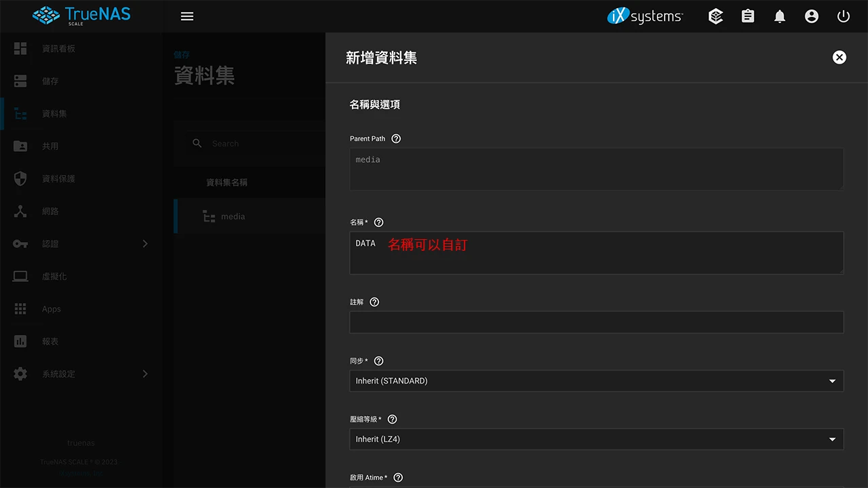This screenshot has width=868, height=488.
Task: Open the user account icon
Action: tap(812, 16)
